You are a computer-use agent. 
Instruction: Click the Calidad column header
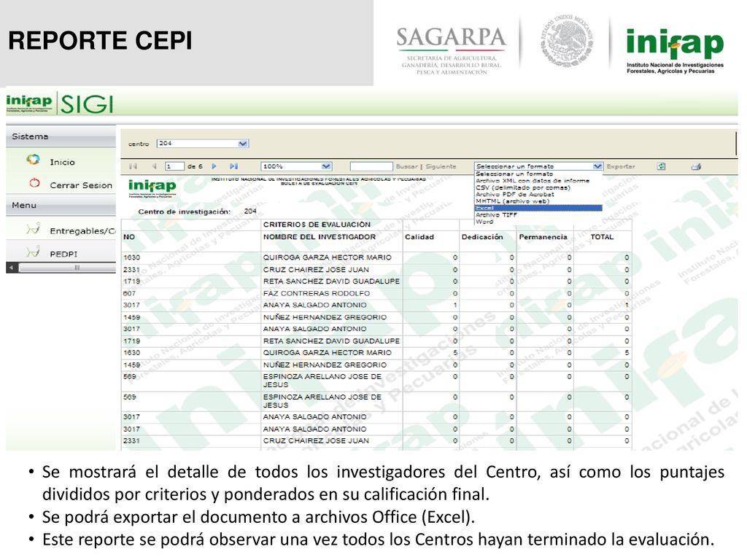click(x=419, y=237)
